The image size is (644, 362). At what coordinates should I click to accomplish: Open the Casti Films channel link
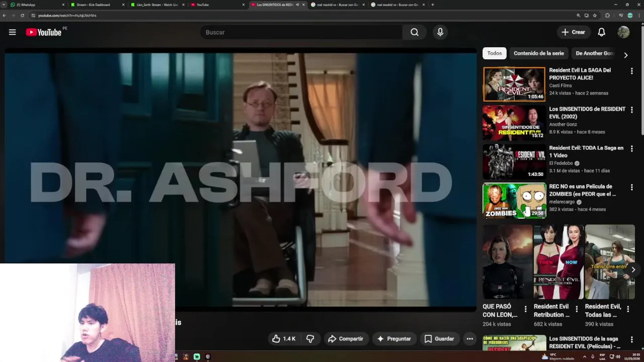click(560, 85)
